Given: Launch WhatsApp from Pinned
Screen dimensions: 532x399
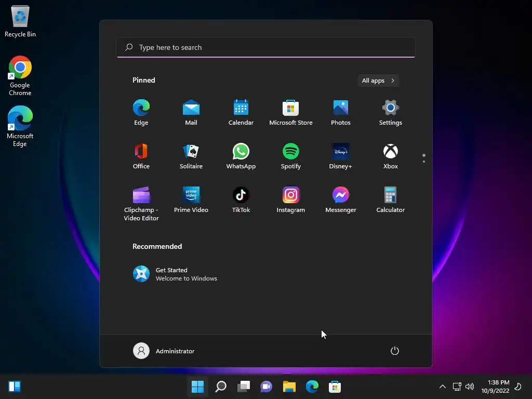Looking at the screenshot, I should 241,156.
